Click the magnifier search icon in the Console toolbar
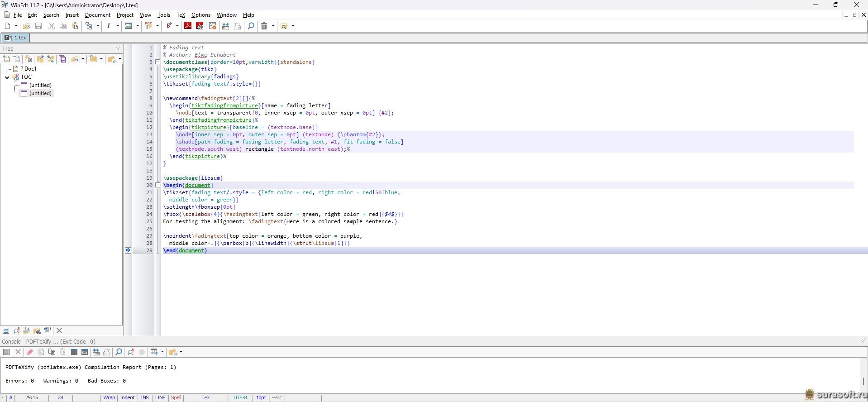868x402 pixels. click(x=119, y=352)
